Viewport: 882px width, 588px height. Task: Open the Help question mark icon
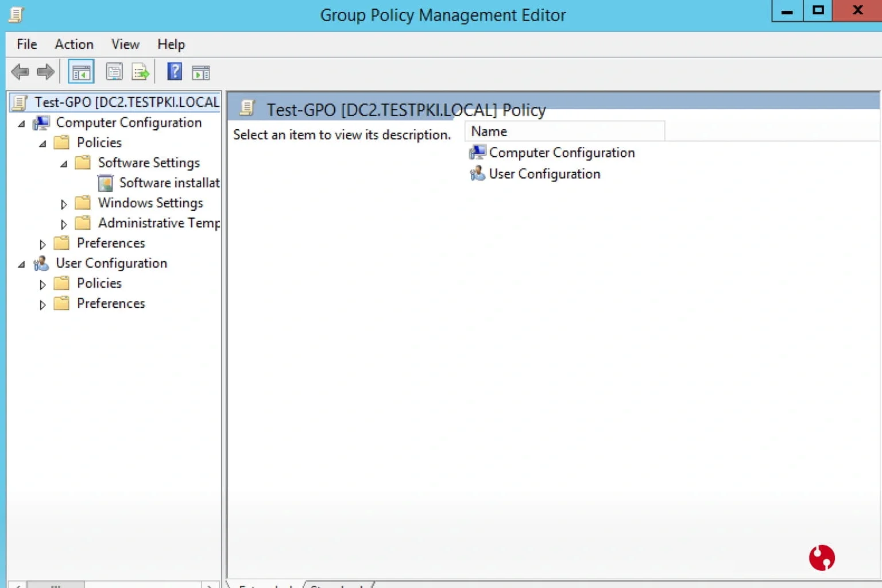[175, 72]
